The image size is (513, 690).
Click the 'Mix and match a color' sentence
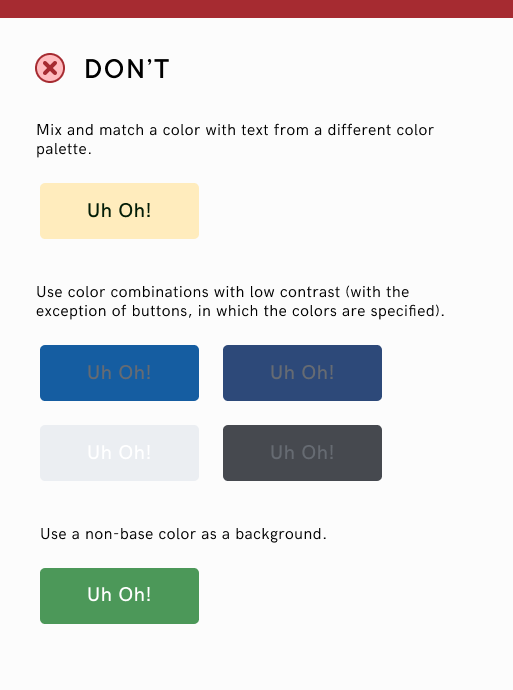click(x=235, y=139)
